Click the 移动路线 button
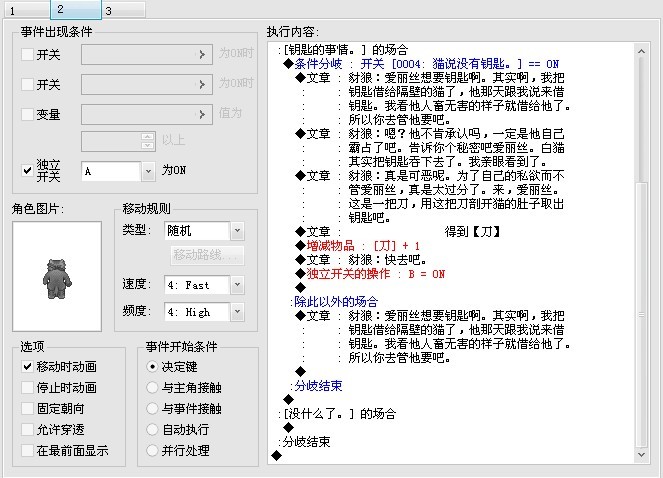Image resolution: width=663 pixels, height=478 pixels. click(207, 255)
